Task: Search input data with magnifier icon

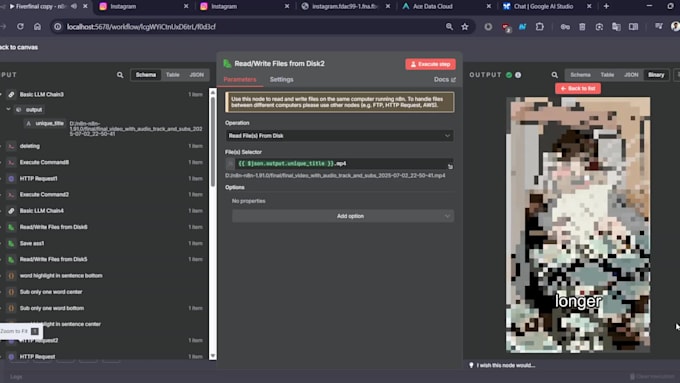Action: pyautogui.click(x=120, y=75)
